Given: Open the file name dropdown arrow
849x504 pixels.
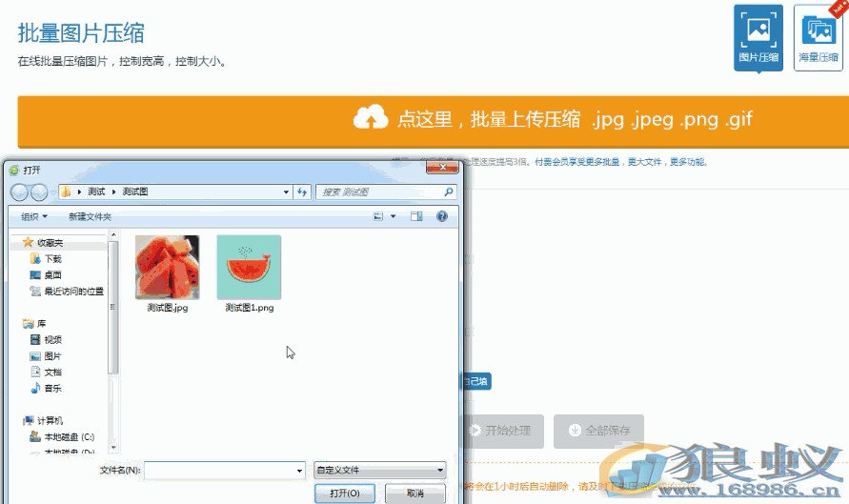Looking at the screenshot, I should [x=299, y=470].
